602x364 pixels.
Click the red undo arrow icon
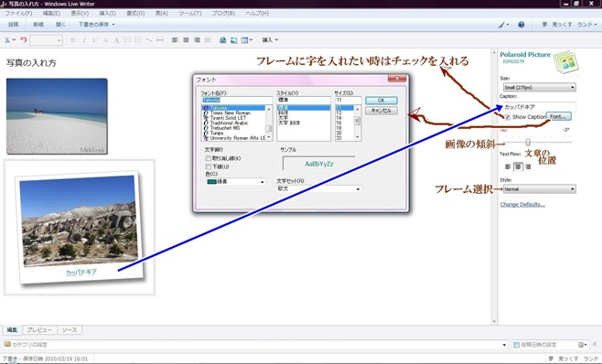pos(24,40)
